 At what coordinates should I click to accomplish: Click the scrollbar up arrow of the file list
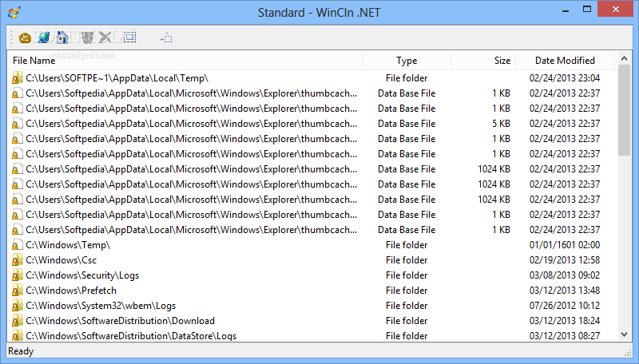click(624, 58)
